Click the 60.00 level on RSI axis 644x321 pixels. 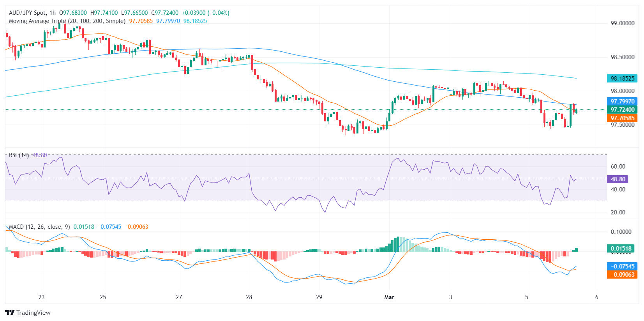(618, 167)
